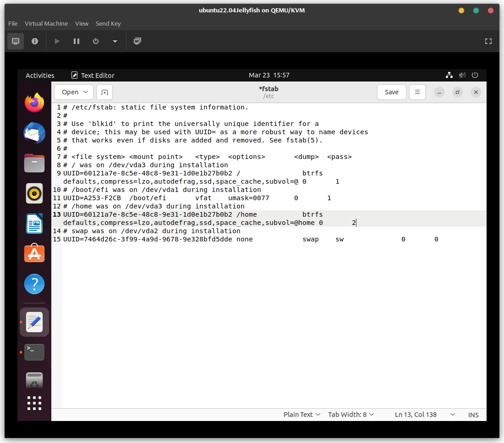
Task: Maximize the text editor window
Action: point(457,92)
